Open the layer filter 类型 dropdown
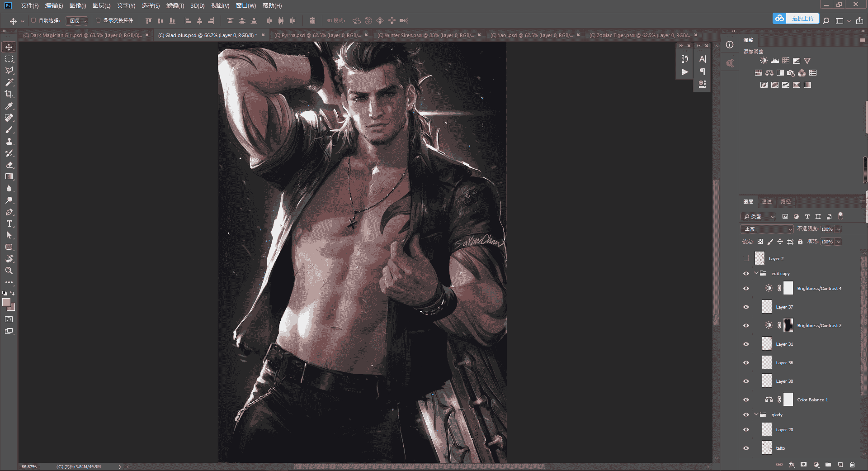This screenshot has height=471, width=868. [759, 217]
